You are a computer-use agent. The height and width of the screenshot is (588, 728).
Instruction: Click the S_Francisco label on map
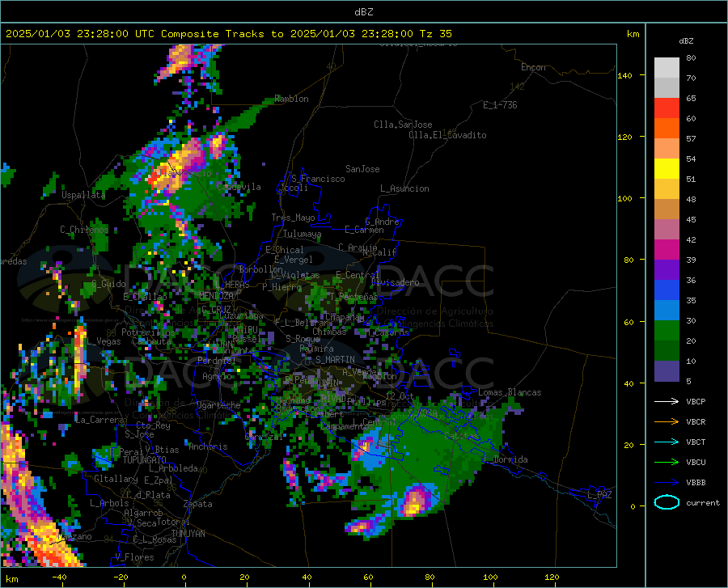pos(318,179)
